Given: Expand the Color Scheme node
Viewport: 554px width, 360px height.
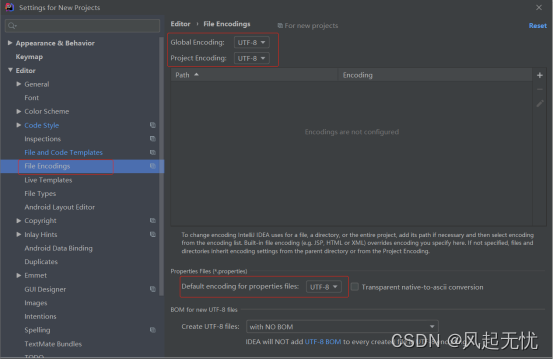Looking at the screenshot, I should (19, 111).
